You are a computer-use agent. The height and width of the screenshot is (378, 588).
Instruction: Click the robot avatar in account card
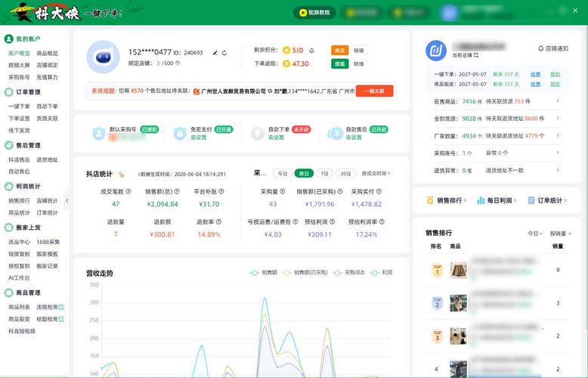[103, 57]
